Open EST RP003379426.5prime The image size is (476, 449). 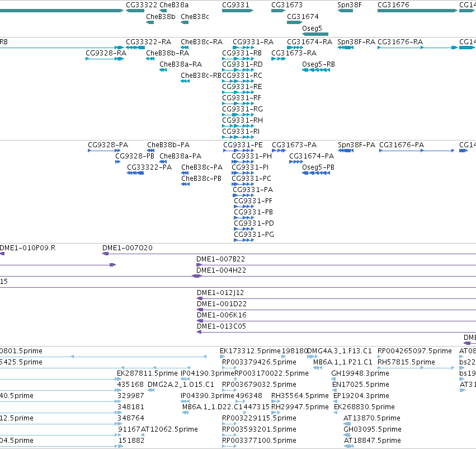pyautogui.click(x=259, y=363)
